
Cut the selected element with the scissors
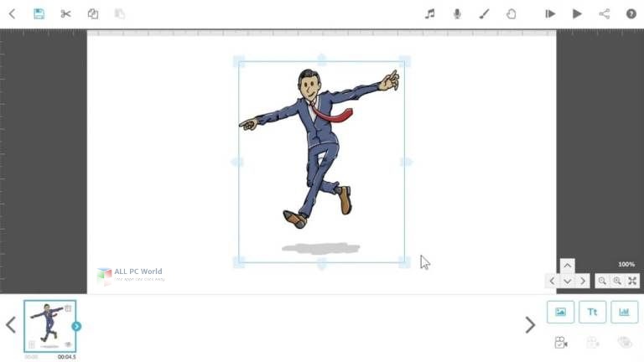pos(65,14)
